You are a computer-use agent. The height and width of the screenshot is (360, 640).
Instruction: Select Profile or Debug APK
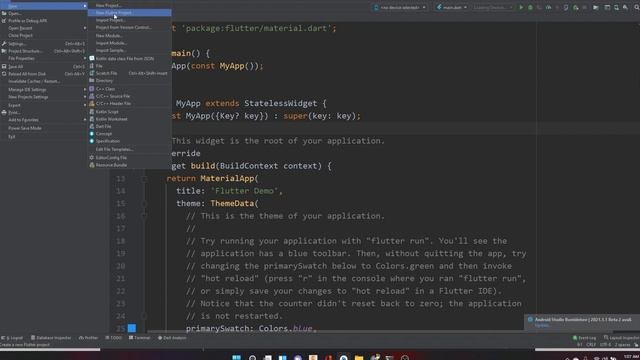pos(44,21)
